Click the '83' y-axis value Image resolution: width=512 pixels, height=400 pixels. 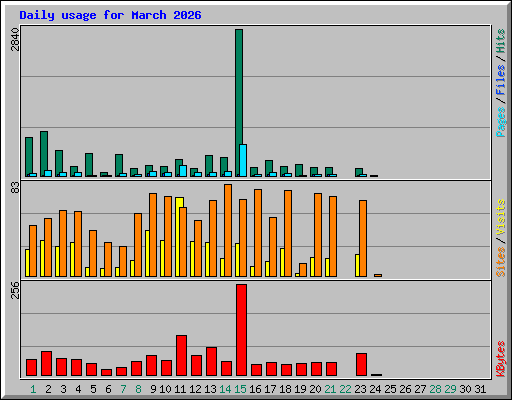click(15, 188)
